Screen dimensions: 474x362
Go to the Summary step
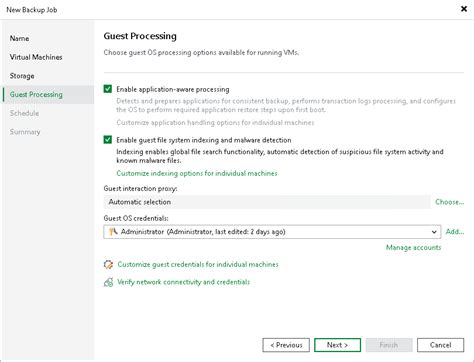[x=25, y=132]
